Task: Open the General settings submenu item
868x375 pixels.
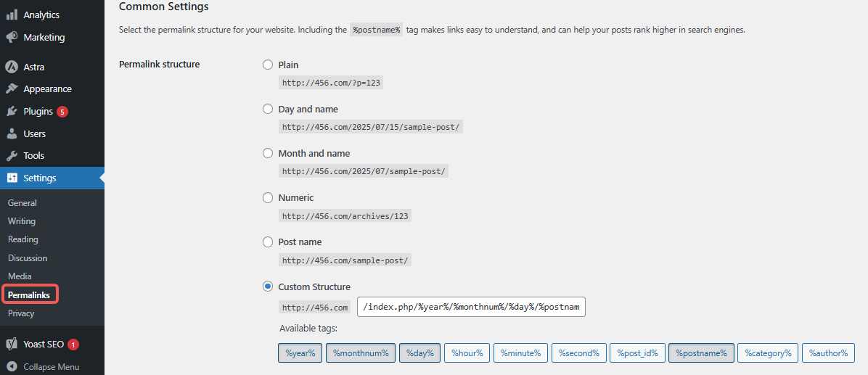Action: pos(22,203)
